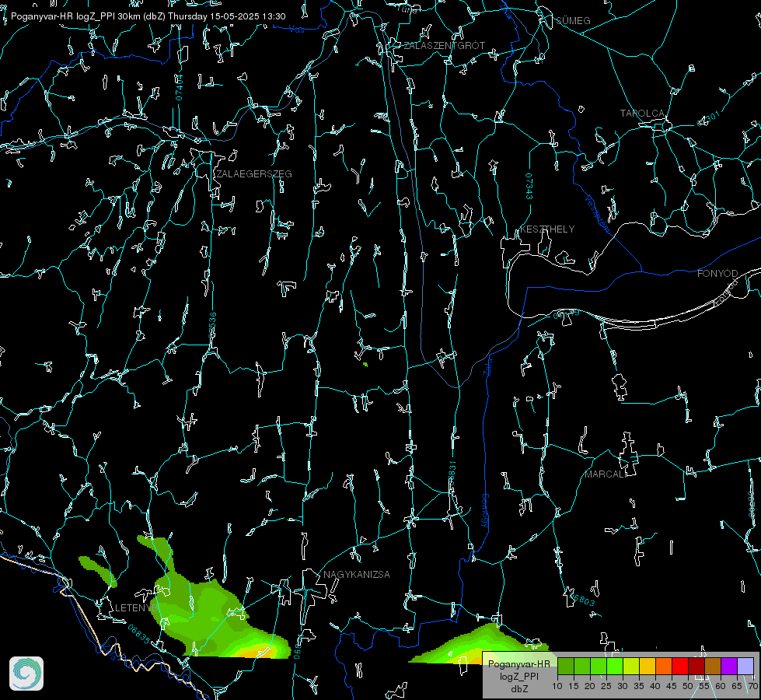This screenshot has width=761, height=700.
Task: Click the Poganyvar-HR legend title
Action: [519, 664]
